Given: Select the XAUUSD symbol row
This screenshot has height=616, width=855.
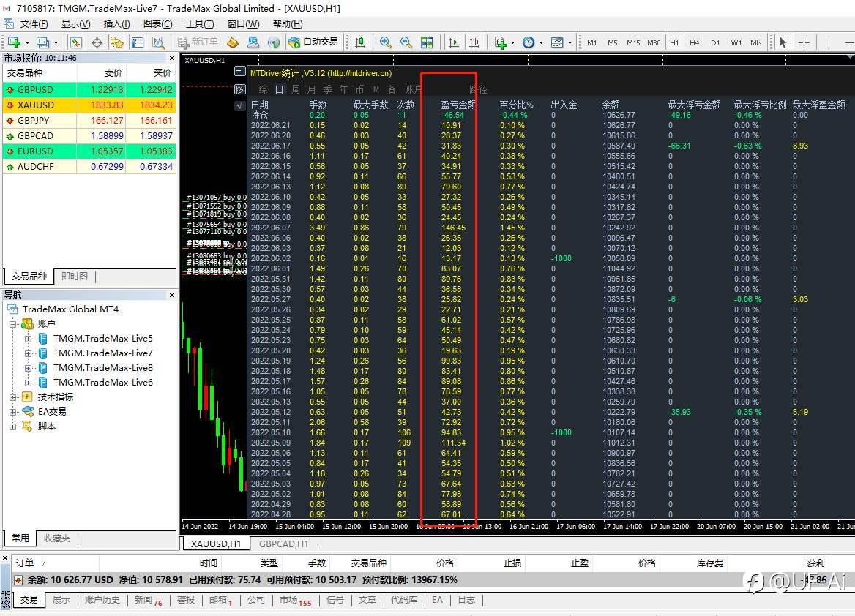Looking at the screenshot, I should 90,105.
